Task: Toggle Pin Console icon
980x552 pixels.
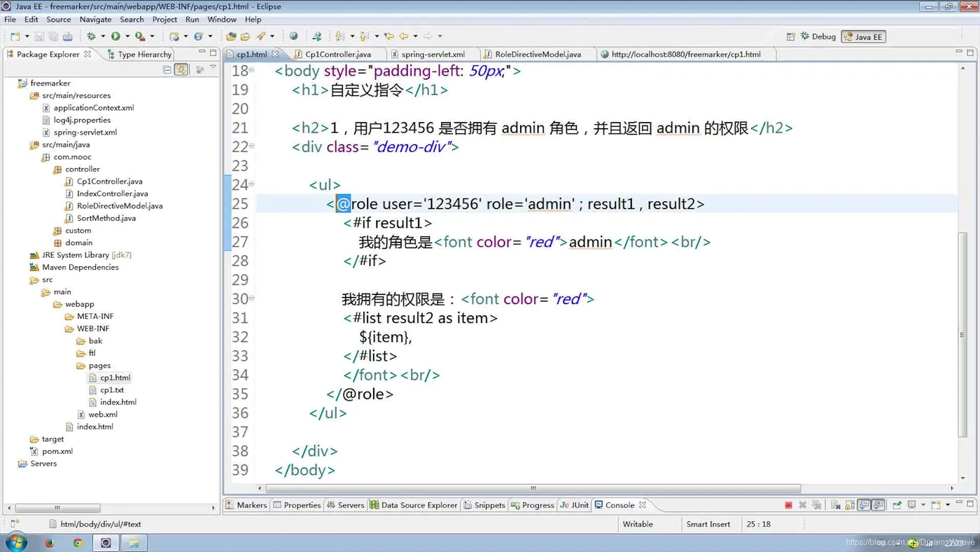Action: [x=897, y=505]
